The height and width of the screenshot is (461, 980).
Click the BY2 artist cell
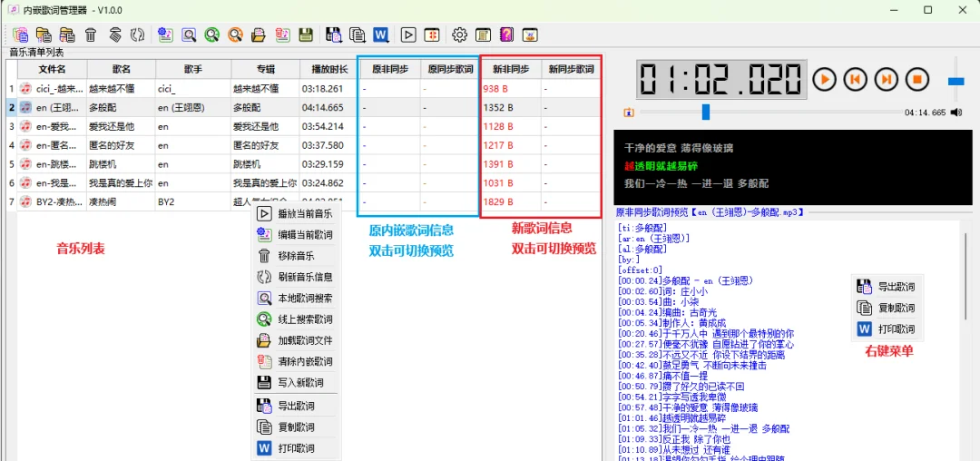coord(193,202)
